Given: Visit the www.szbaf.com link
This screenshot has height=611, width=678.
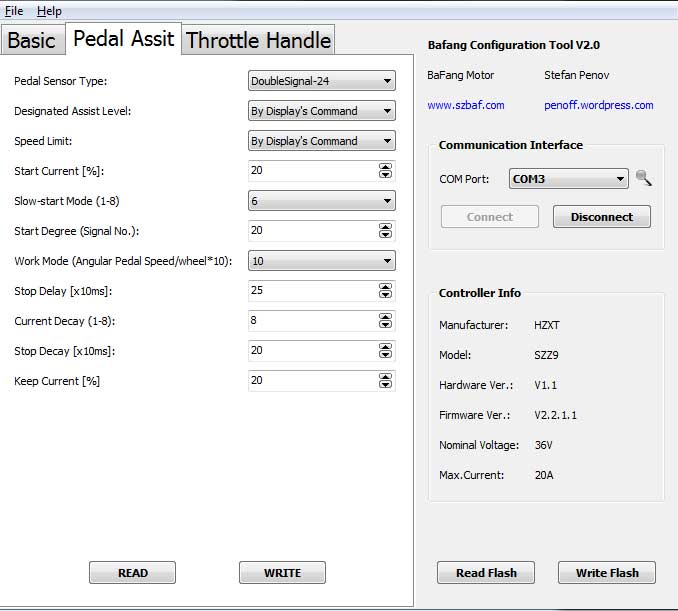Looking at the screenshot, I should (466, 105).
